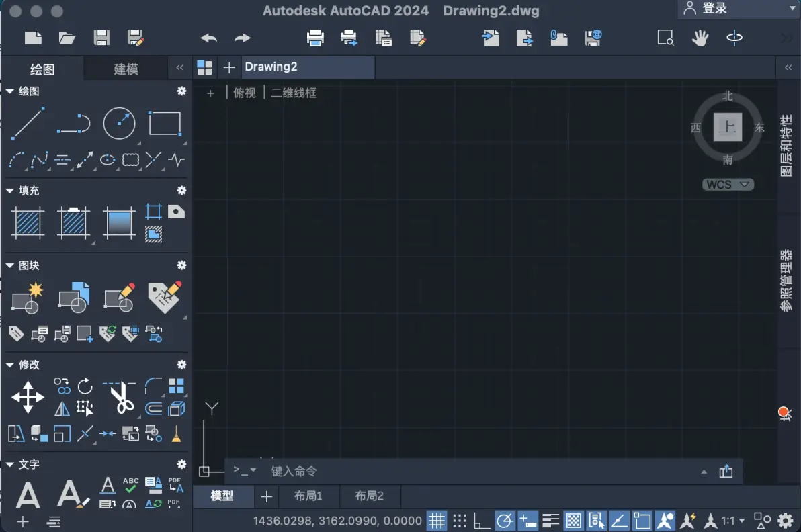801x532 pixels.
Task: Click the Redo arrow
Action: [x=242, y=38]
